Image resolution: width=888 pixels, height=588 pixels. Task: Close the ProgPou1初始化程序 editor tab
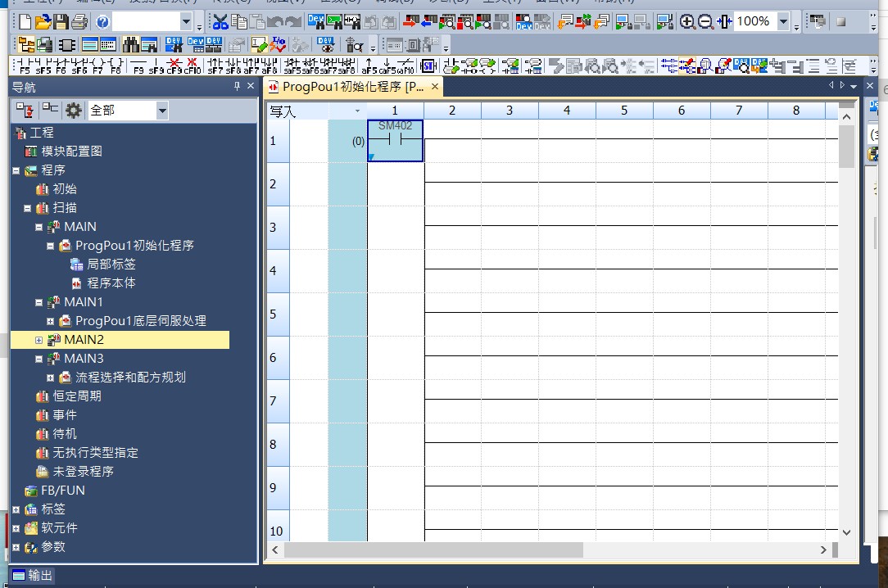pyautogui.click(x=435, y=86)
